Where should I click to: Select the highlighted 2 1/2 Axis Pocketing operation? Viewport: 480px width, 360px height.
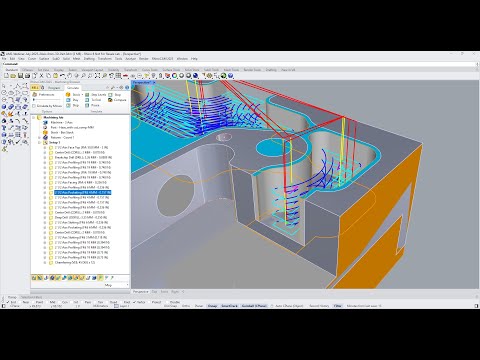pos(83,192)
